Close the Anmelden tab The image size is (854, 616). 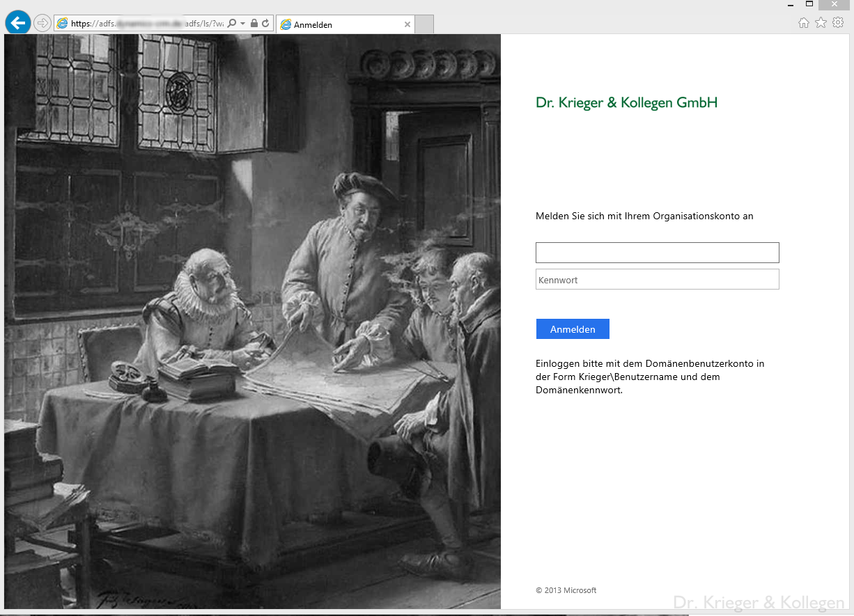pos(407,24)
